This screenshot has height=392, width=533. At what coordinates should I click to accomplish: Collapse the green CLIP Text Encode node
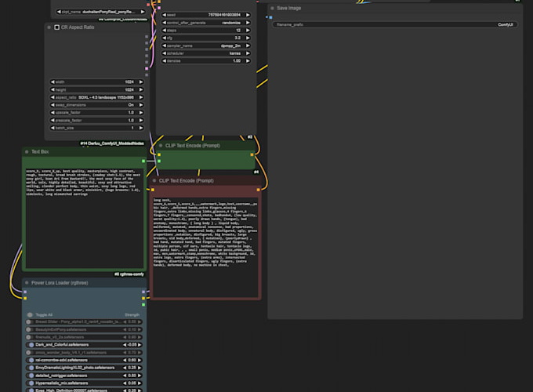point(161,145)
